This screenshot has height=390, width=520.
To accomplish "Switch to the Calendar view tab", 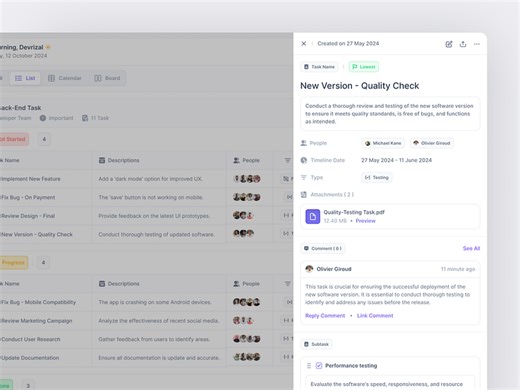I will click(65, 78).
